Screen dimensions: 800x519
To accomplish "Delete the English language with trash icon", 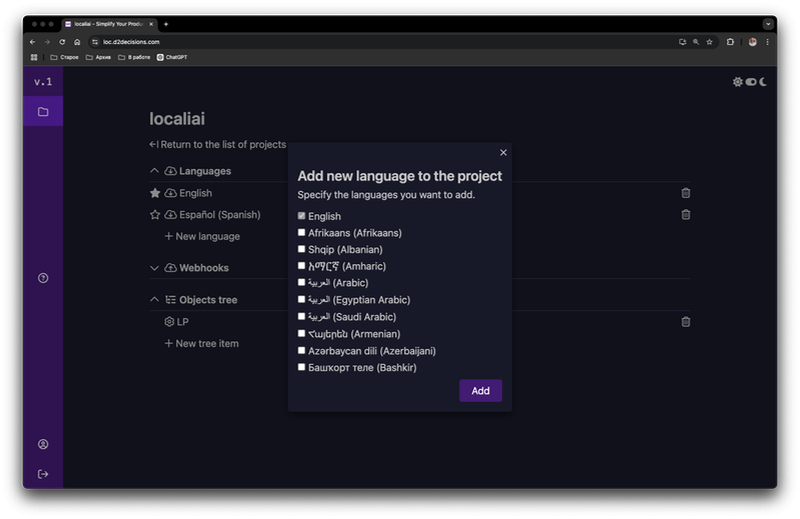I will click(686, 193).
